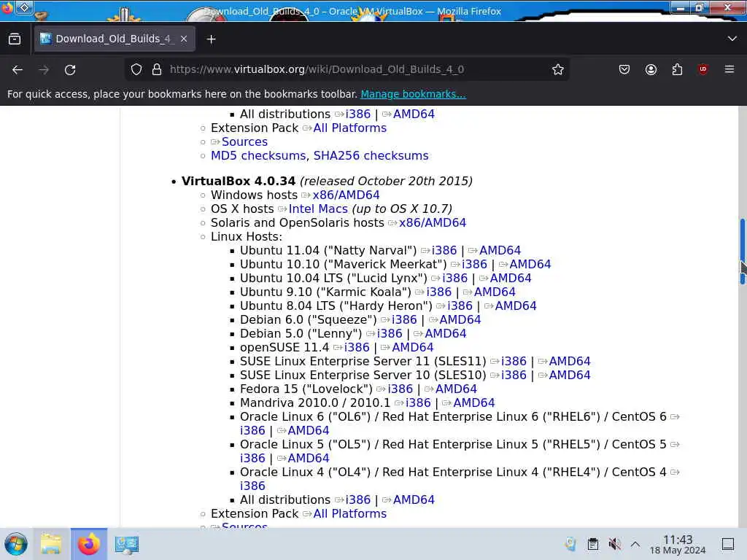Open Solaris hosts x86/AMD64 link

point(433,223)
